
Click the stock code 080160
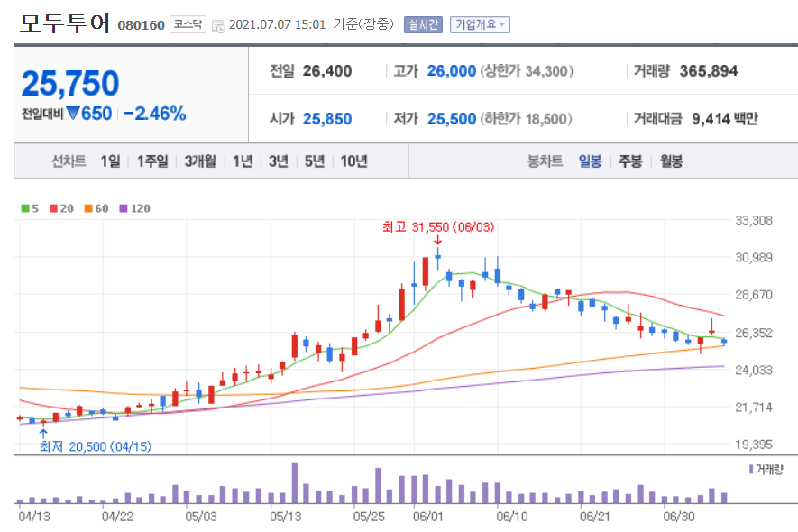click(141, 25)
